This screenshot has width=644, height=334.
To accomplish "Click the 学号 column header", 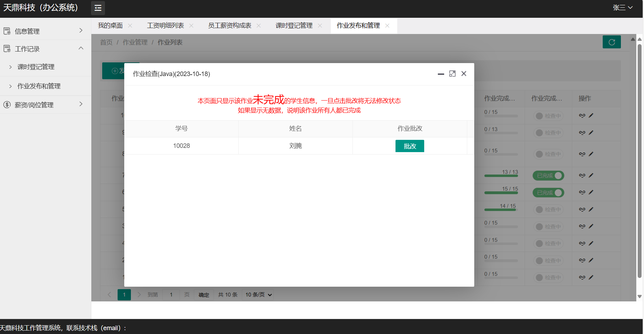I will [181, 129].
